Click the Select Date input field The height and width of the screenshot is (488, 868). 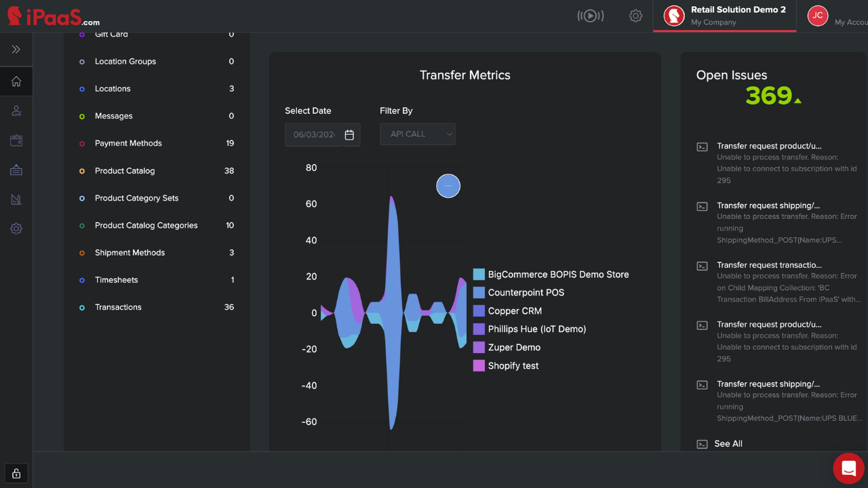coord(323,134)
